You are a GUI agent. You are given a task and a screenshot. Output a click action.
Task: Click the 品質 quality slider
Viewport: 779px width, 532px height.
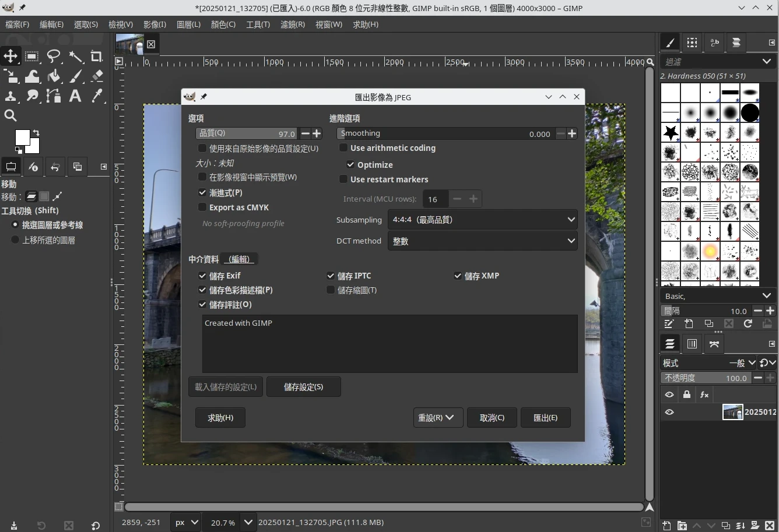[x=246, y=133]
